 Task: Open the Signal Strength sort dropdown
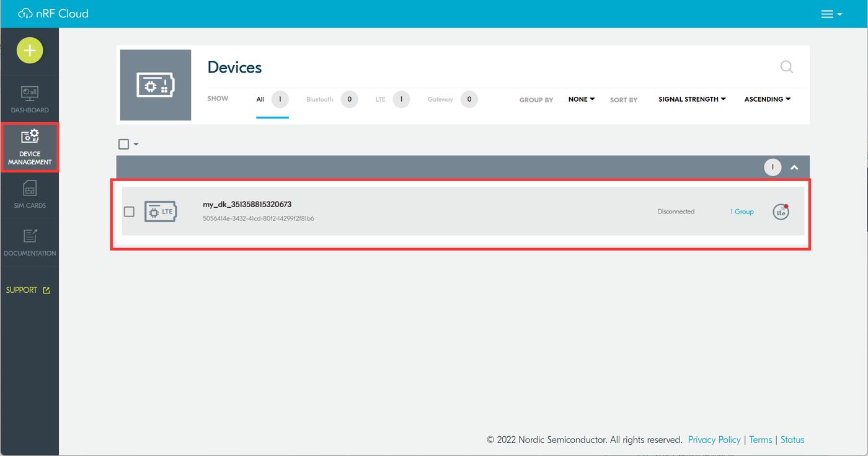click(x=692, y=99)
